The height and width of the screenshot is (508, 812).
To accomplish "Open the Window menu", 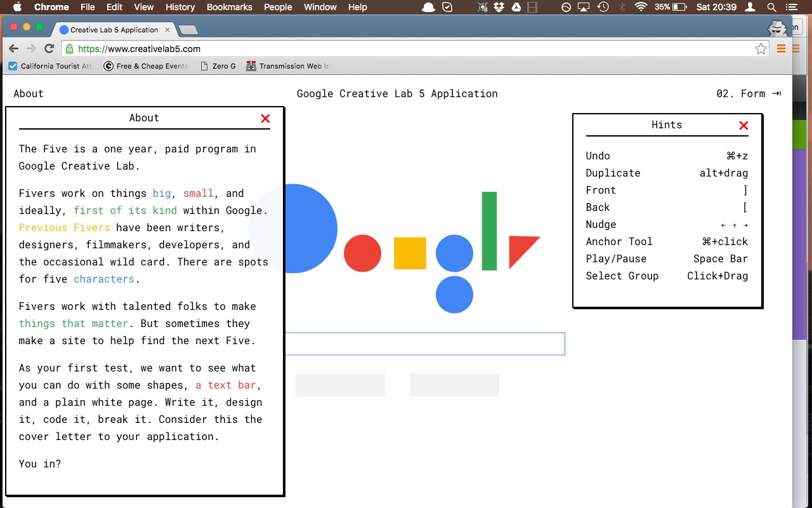I will pyautogui.click(x=320, y=7).
